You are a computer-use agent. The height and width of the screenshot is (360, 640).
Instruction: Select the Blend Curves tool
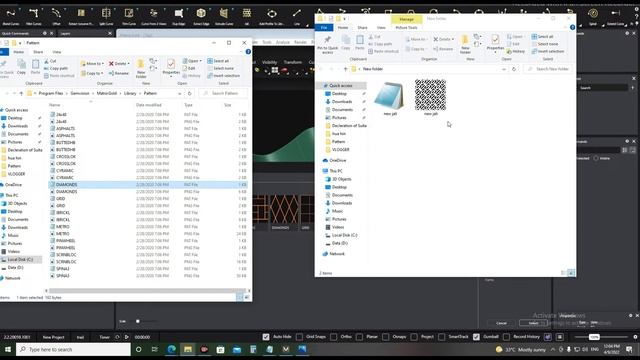[x=11, y=16]
